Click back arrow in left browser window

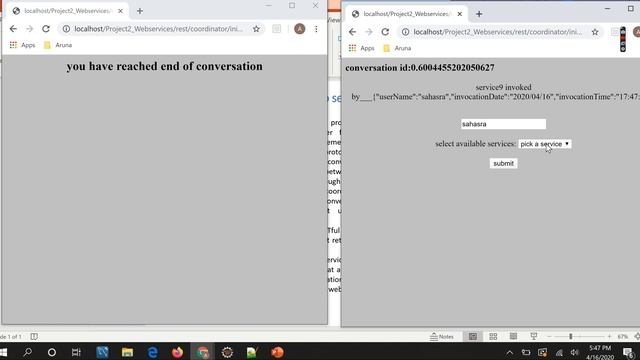[x=13, y=29]
